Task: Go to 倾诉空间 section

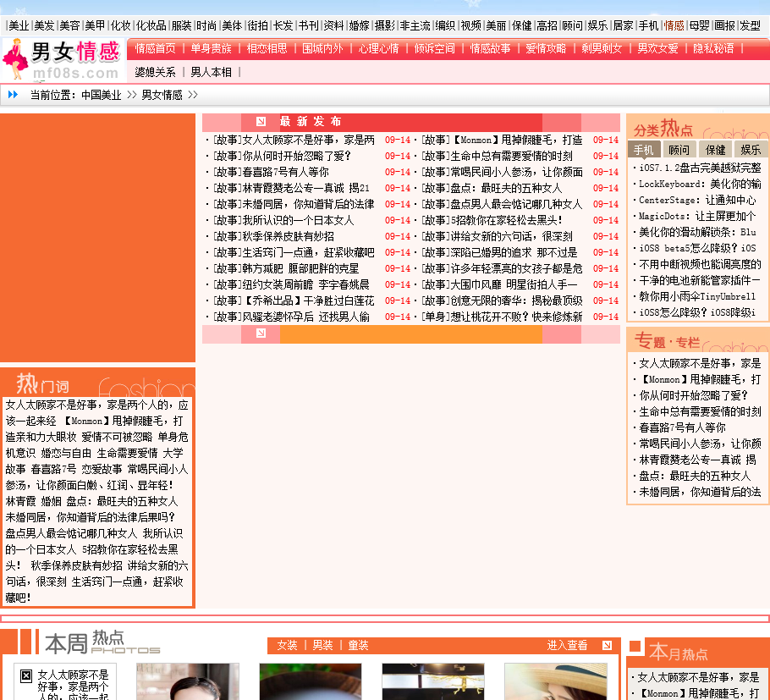Action: point(435,48)
